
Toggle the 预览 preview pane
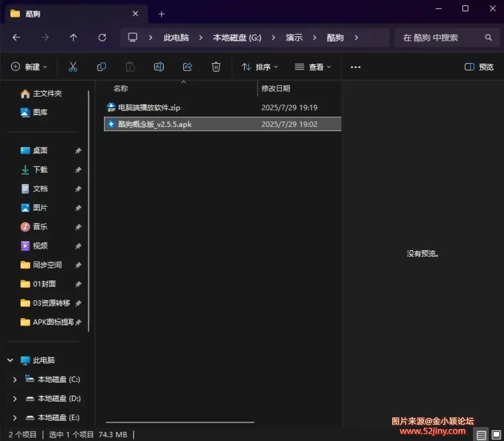(478, 67)
